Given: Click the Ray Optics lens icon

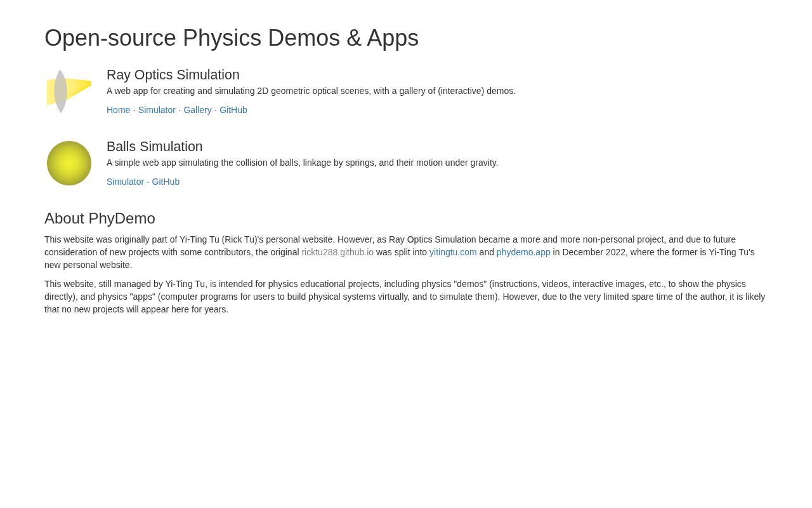Looking at the screenshot, I should coord(69,91).
